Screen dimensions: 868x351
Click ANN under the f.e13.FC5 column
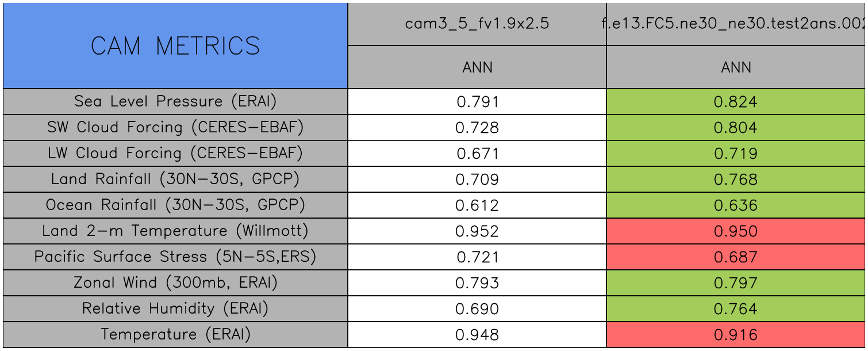(x=736, y=67)
